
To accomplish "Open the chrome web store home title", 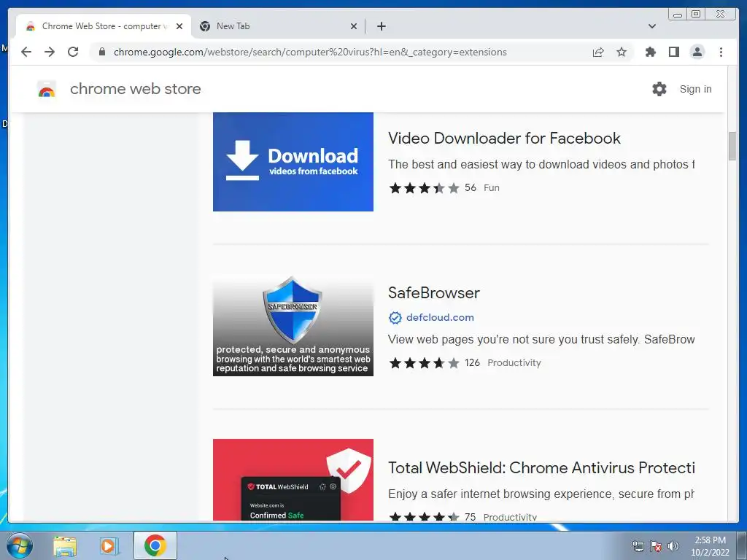I will [135, 89].
